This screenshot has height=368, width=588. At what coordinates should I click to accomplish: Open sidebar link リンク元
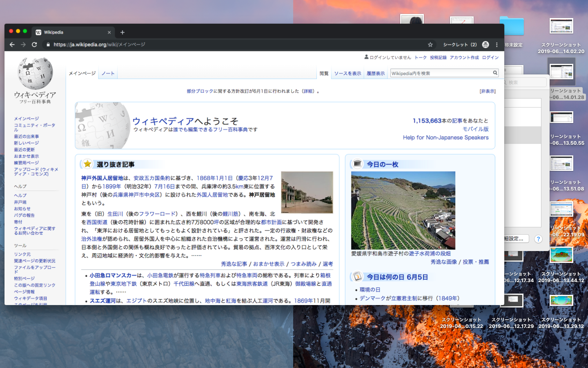[22, 254]
